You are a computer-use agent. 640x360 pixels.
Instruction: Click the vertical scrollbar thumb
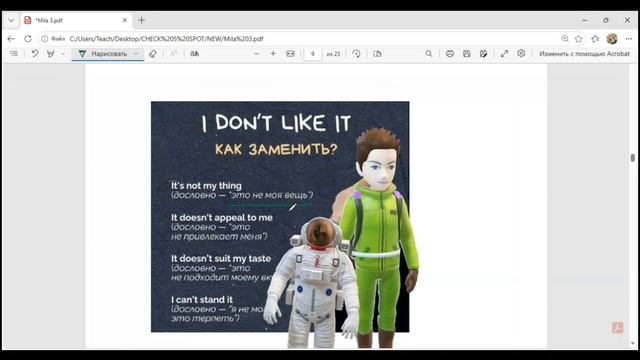tap(633, 158)
